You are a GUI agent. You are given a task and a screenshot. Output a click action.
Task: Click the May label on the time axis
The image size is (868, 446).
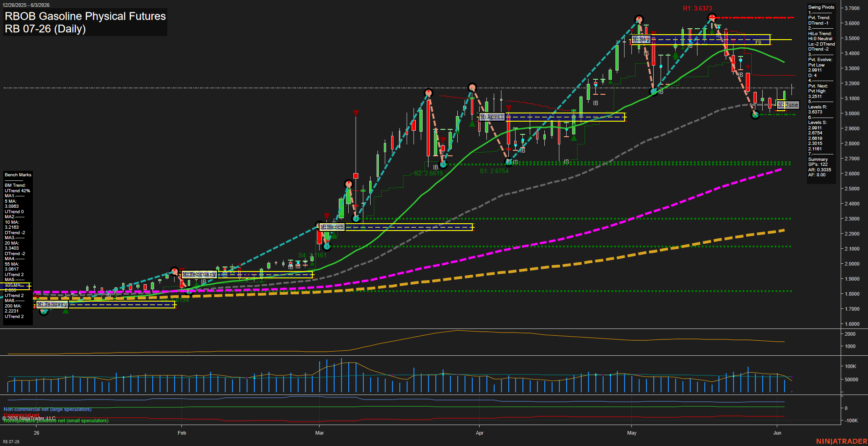tap(632, 433)
